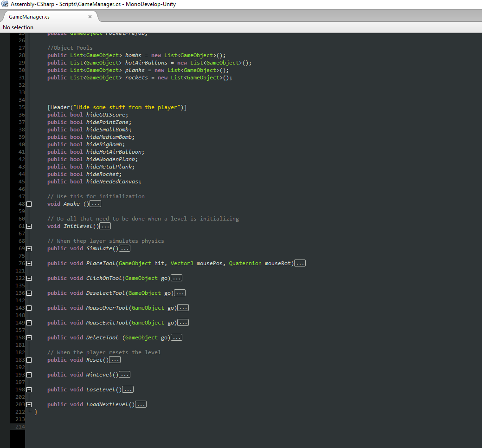The height and width of the screenshot is (448, 482).
Task: Click the hideRocket variable name
Action: click(x=103, y=174)
